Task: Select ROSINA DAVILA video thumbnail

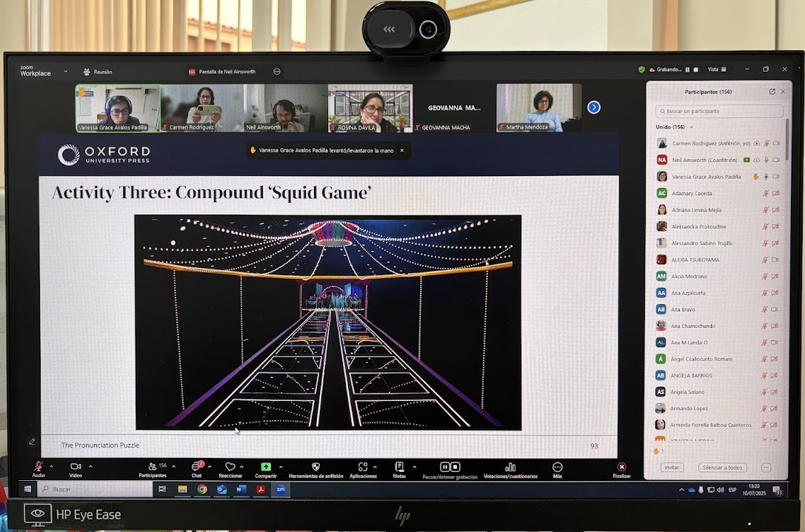Action: [370, 108]
